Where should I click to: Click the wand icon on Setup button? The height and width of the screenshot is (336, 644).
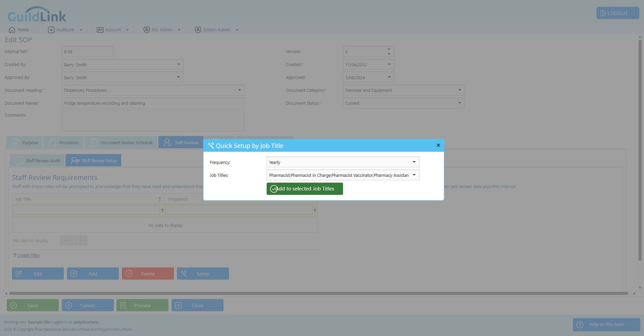pyautogui.click(x=184, y=273)
